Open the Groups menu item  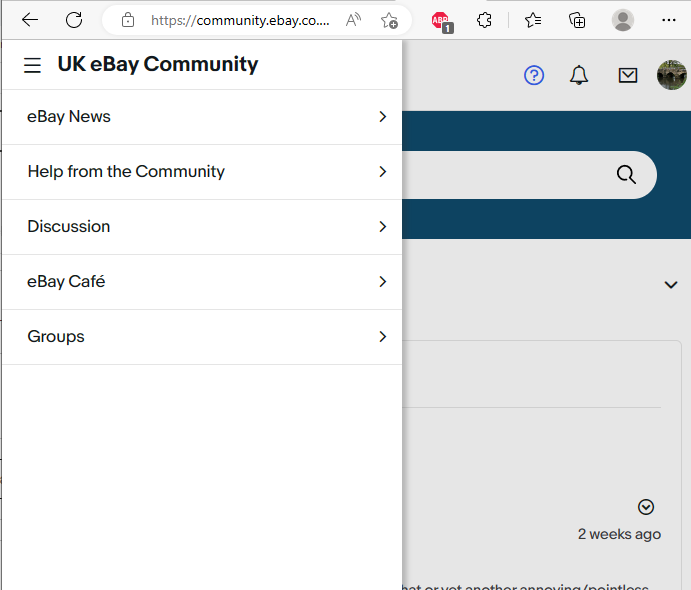(202, 337)
